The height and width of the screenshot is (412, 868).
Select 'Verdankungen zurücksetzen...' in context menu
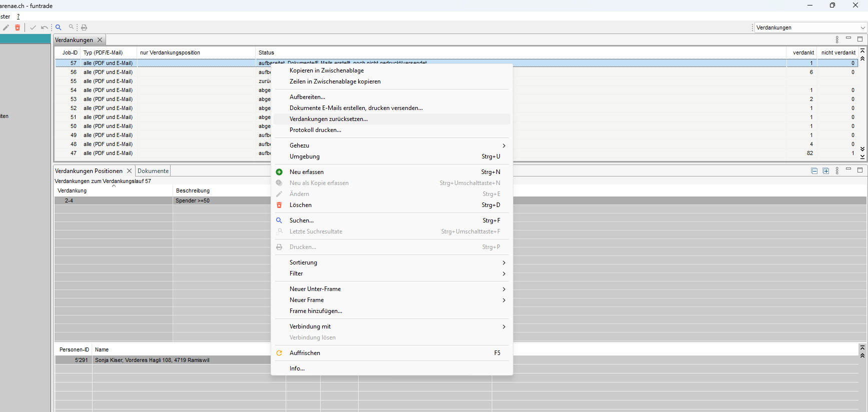coord(329,119)
